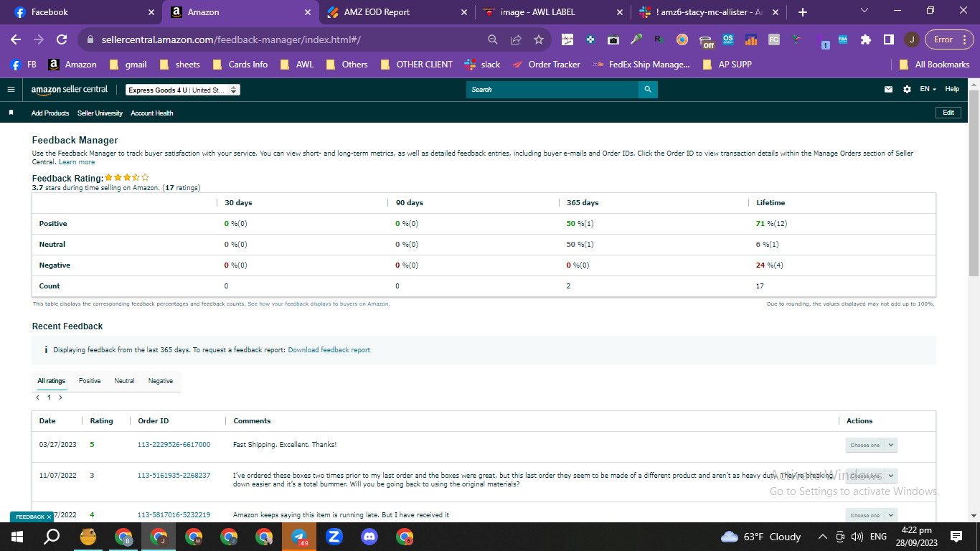Open Windows taskbar search
Image resolution: width=980 pixels, height=551 pixels.
click(52, 537)
